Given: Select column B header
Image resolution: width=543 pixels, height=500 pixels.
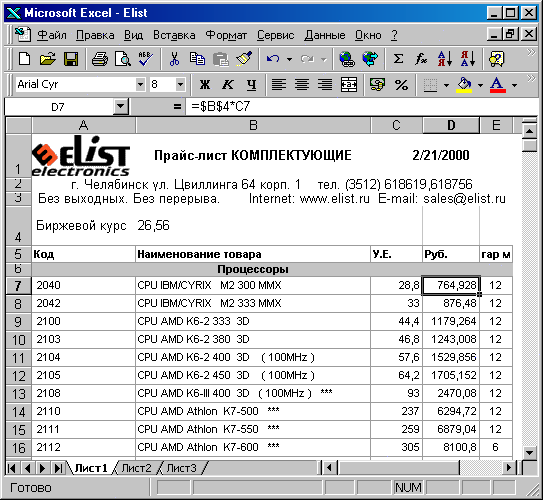Looking at the screenshot, I should (253, 125).
